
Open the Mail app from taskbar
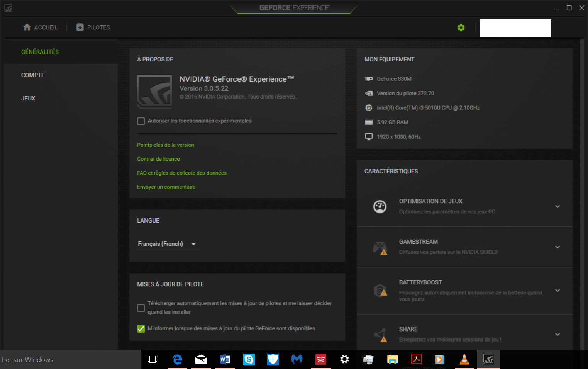[201, 359]
